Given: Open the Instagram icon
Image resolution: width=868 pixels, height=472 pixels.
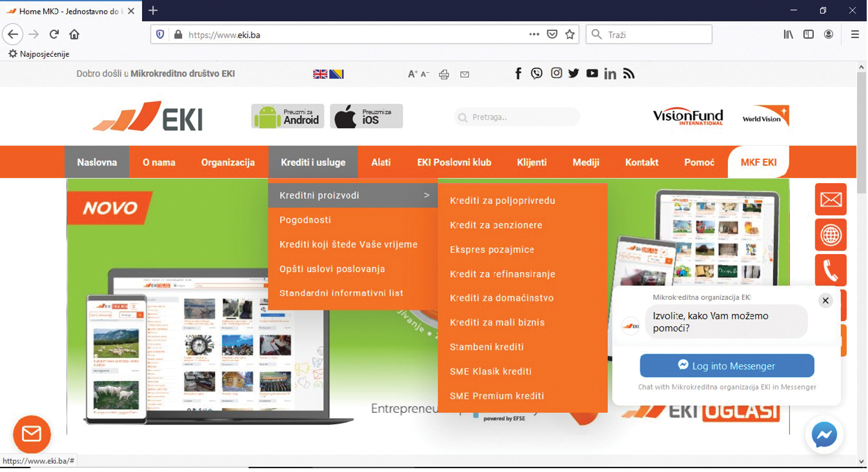Looking at the screenshot, I should tap(556, 74).
